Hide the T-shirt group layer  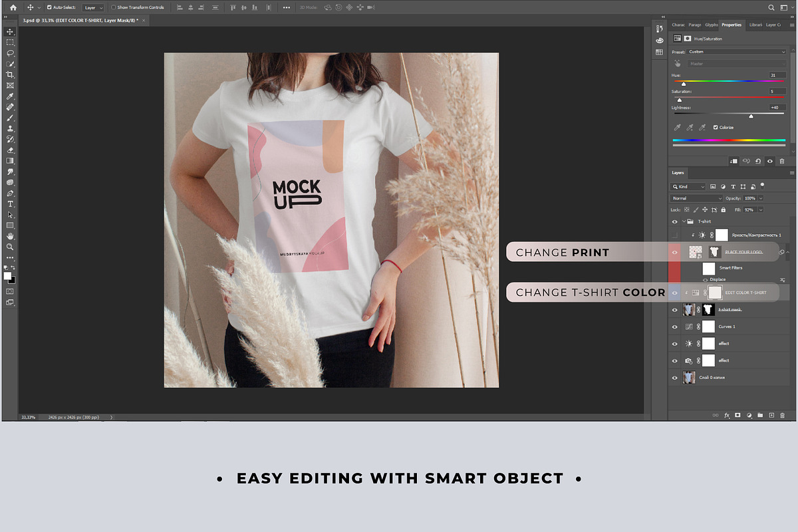[675, 221]
